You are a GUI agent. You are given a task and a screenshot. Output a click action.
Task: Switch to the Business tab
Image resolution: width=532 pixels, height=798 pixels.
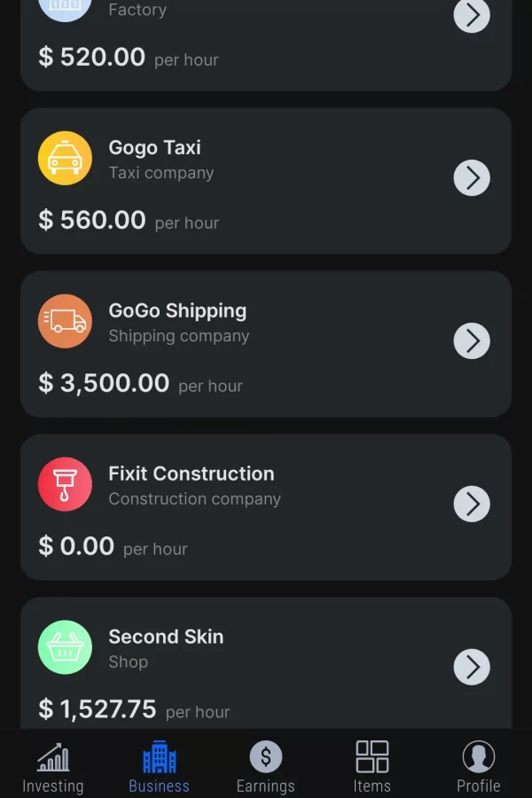click(x=159, y=768)
